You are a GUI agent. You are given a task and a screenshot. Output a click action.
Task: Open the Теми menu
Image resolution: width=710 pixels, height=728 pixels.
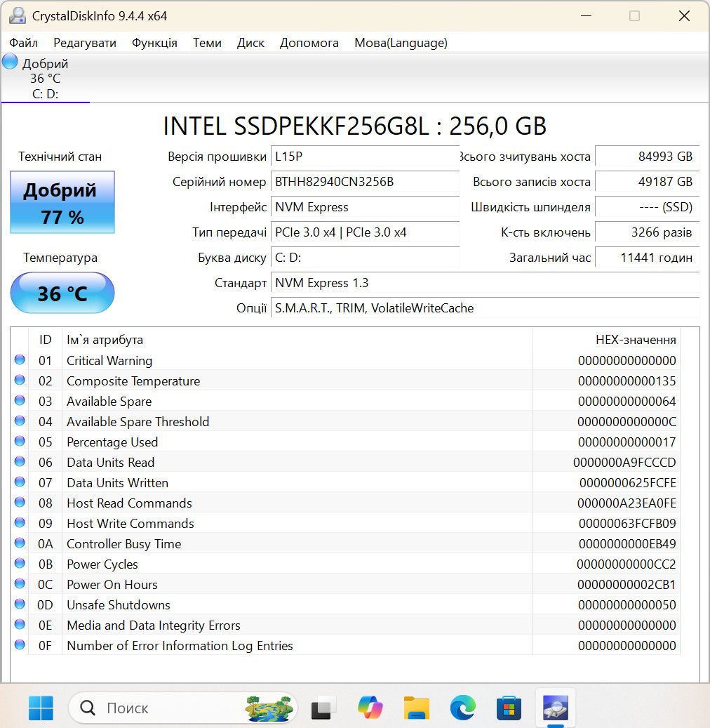point(207,43)
